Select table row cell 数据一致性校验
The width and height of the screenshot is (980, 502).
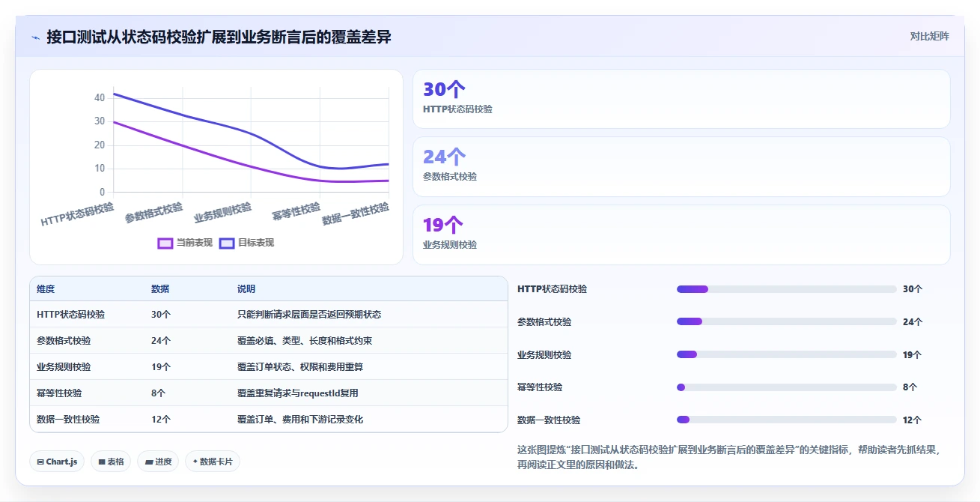(x=68, y=420)
